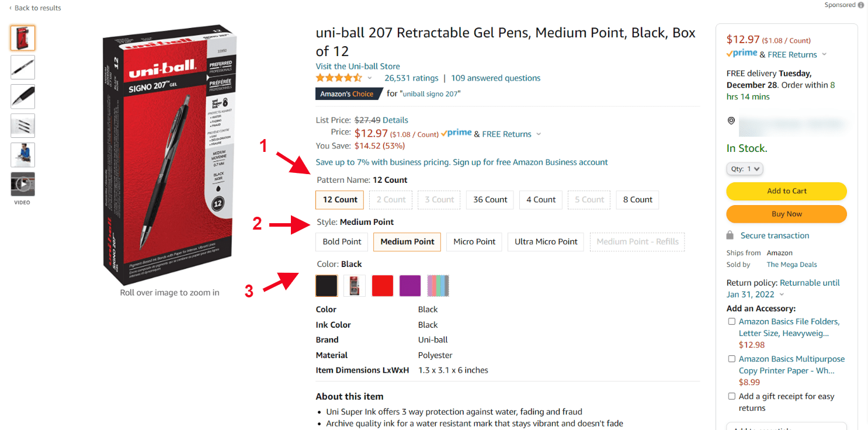Click the delivery location pin icon

(x=731, y=120)
